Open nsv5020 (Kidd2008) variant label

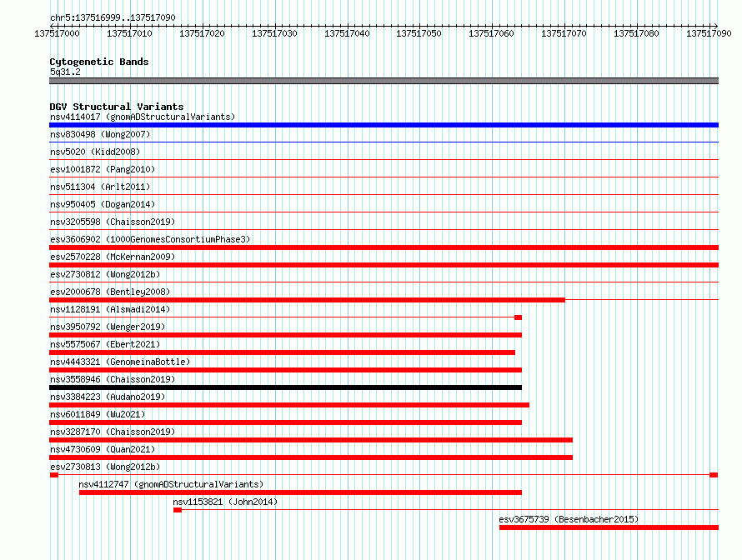(95, 152)
